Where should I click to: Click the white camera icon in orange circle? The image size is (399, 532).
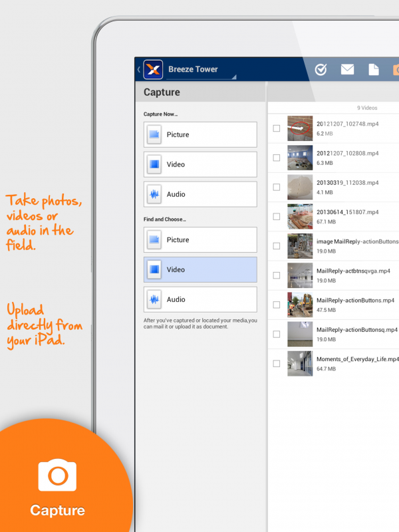57,475
